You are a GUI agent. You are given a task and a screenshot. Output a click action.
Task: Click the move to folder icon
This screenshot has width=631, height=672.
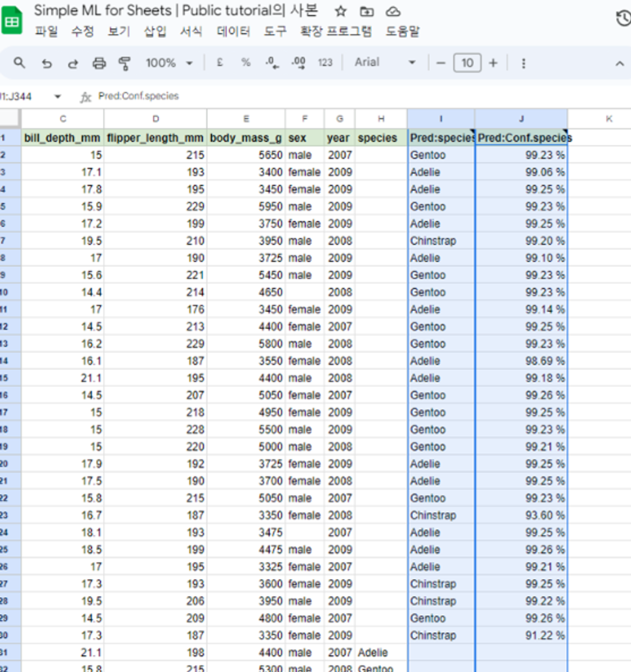[367, 12]
